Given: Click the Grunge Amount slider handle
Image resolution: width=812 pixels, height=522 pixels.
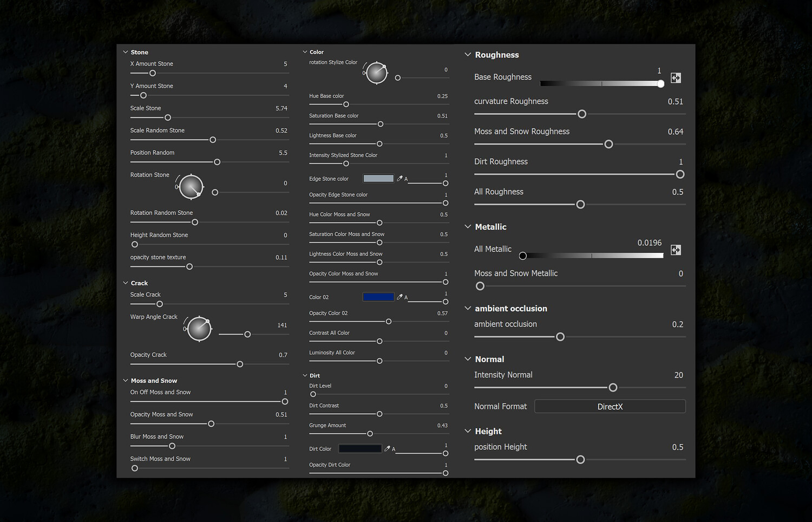Looking at the screenshot, I should coord(370,434).
